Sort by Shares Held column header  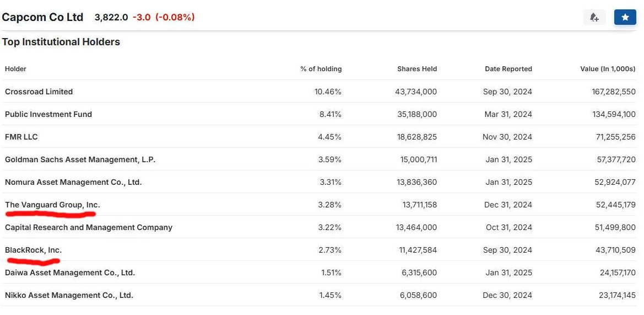416,69
